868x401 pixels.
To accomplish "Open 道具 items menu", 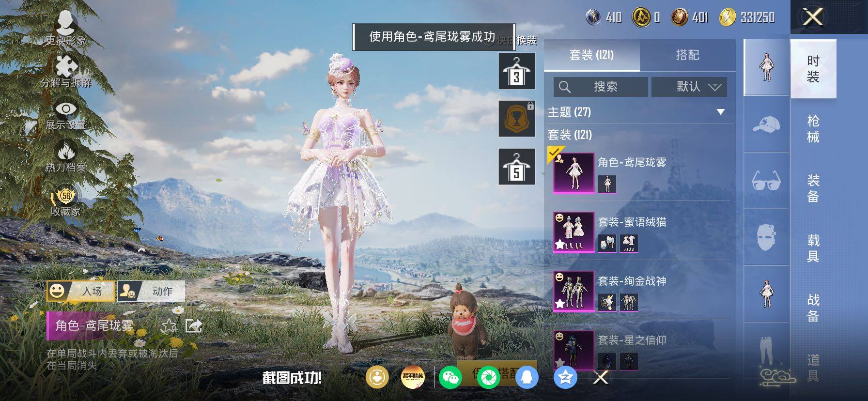I will [x=813, y=368].
